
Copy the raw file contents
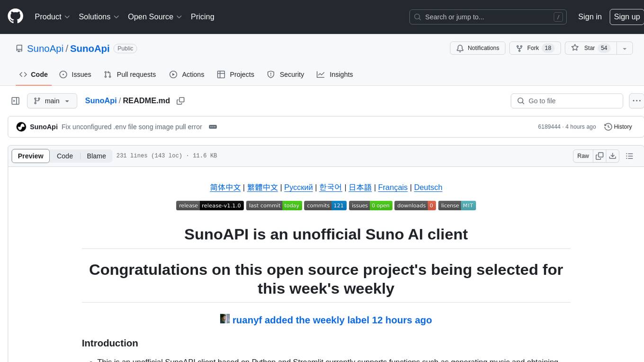click(x=599, y=156)
